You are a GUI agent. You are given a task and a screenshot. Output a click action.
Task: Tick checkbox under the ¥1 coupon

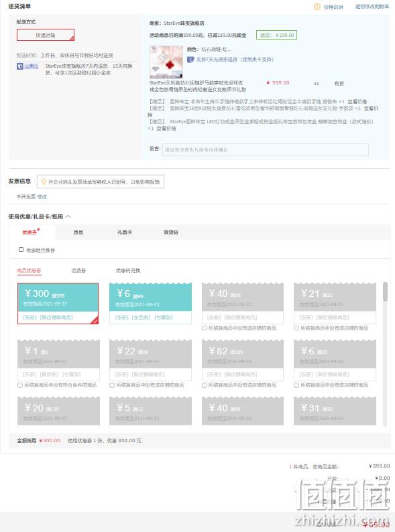pyautogui.click(x=19, y=385)
